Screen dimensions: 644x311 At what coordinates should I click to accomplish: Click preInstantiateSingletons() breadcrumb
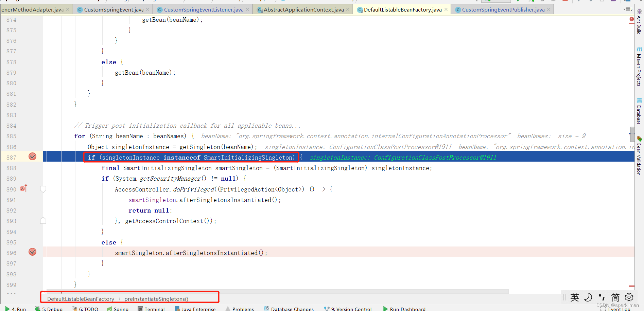click(x=156, y=299)
